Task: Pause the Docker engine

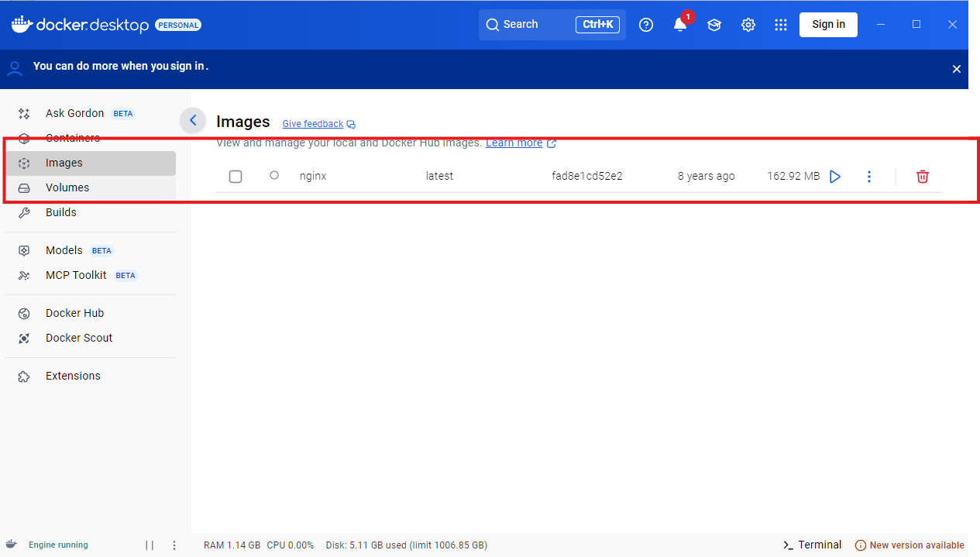Action: point(150,545)
